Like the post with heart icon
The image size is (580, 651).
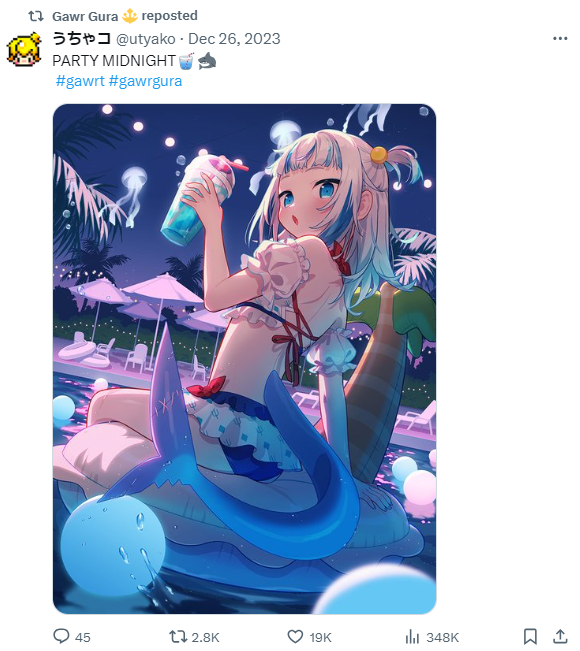click(x=295, y=636)
